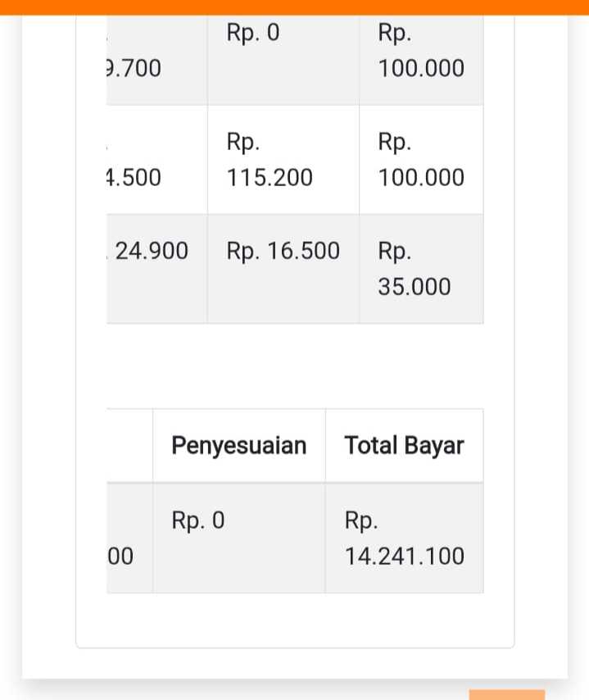
Task: Click the Rp. 35.000 cell
Action: tap(415, 269)
